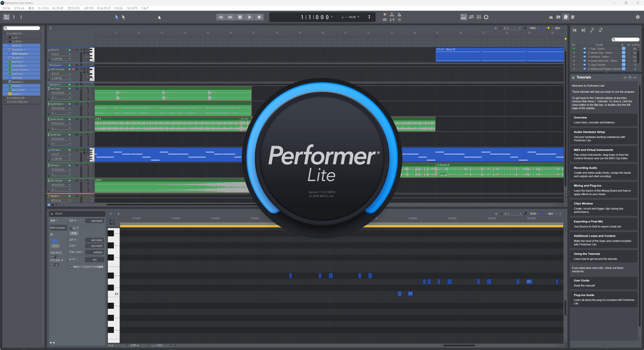
Task: Click the fast forward transport button
Action: [x=230, y=17]
